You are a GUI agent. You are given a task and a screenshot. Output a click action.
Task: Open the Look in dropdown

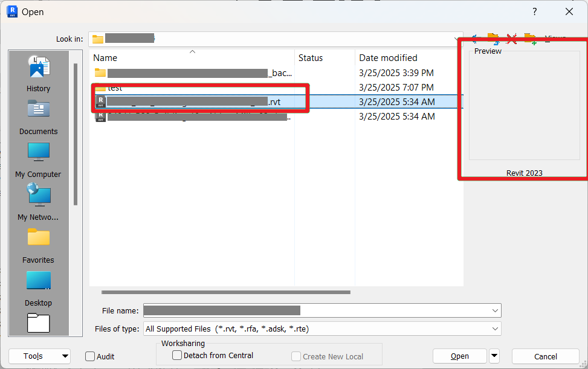point(456,38)
